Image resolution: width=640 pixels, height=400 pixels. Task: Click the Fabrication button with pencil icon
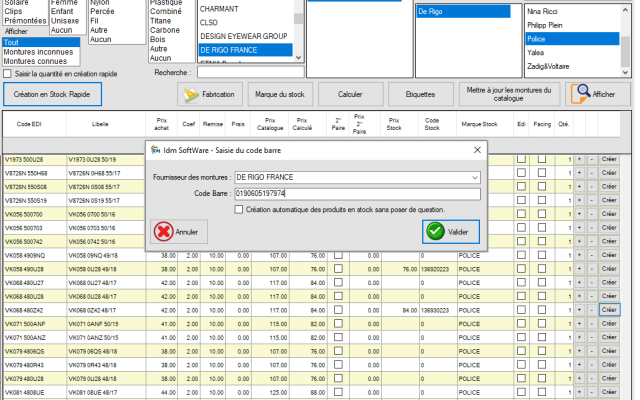coord(210,94)
